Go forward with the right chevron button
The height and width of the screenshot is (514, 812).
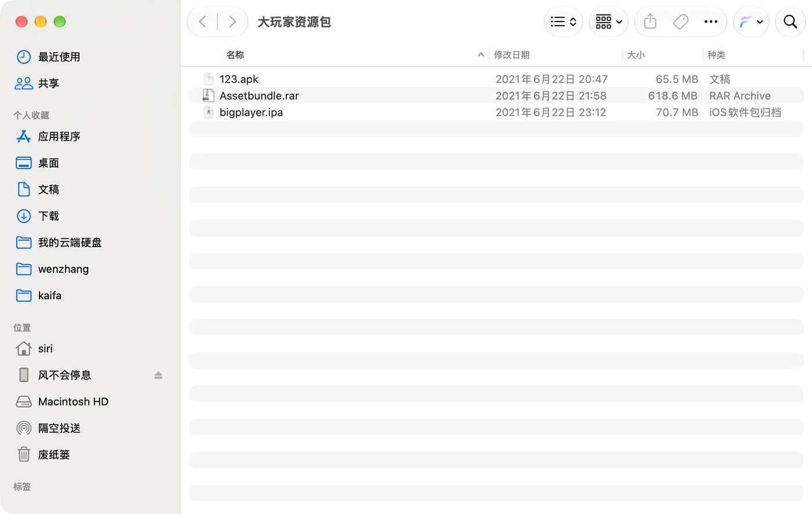(x=233, y=22)
